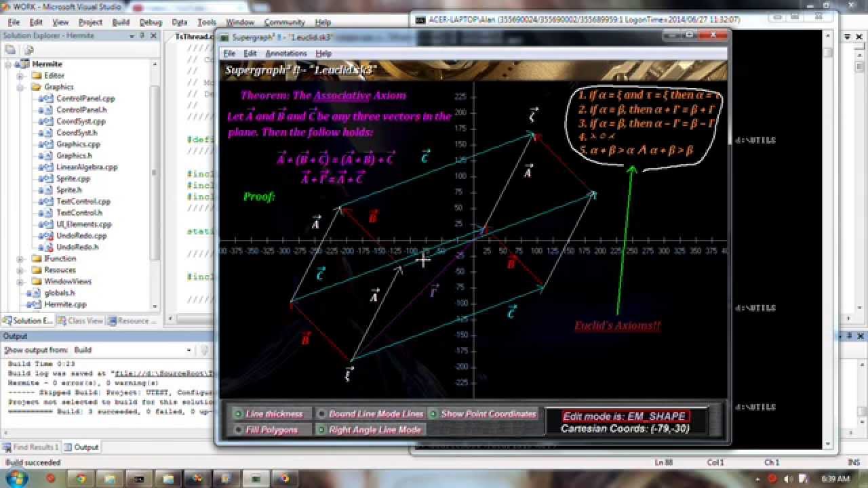
Task: Select the TsThread code editor tab
Action: 194,37
